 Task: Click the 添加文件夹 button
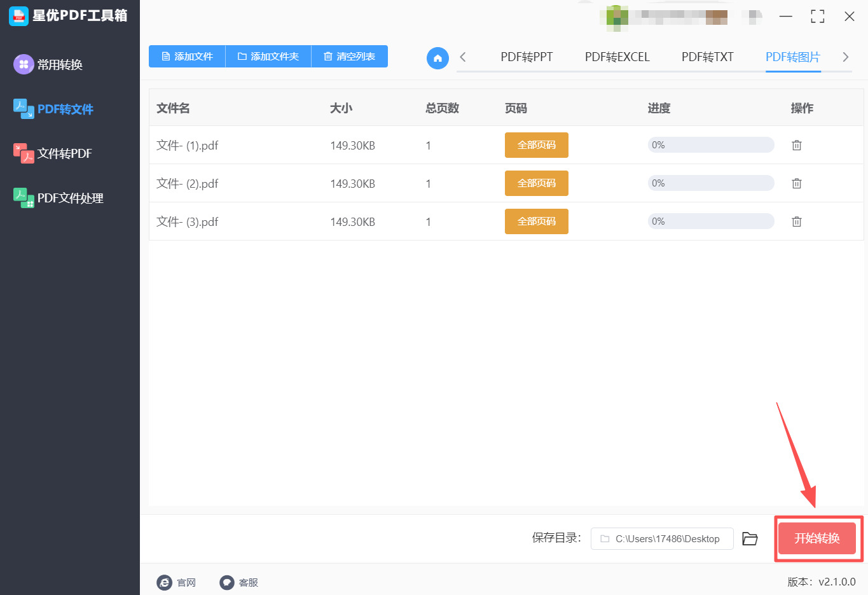[x=268, y=56]
